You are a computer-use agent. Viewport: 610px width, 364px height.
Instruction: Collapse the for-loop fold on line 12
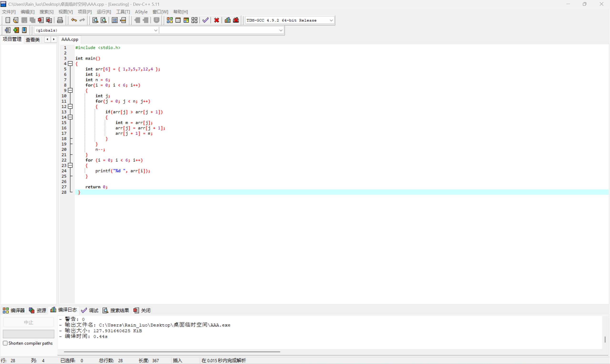(x=71, y=106)
